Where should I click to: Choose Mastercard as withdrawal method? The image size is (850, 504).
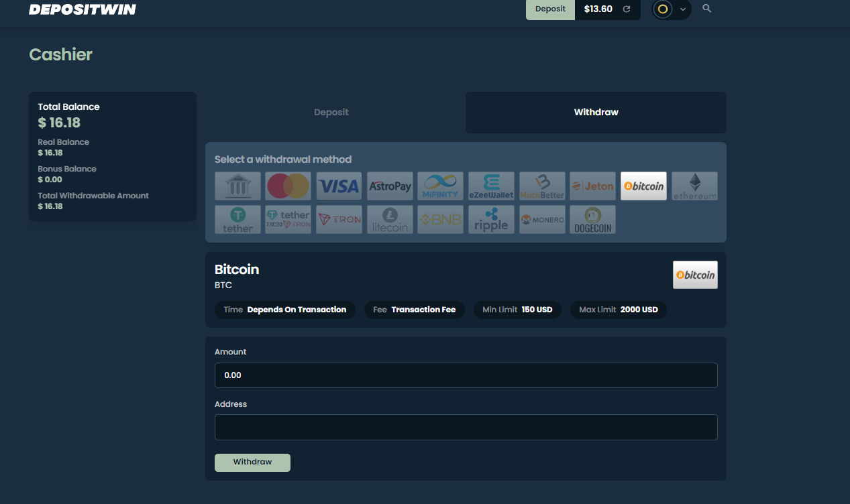(x=288, y=186)
